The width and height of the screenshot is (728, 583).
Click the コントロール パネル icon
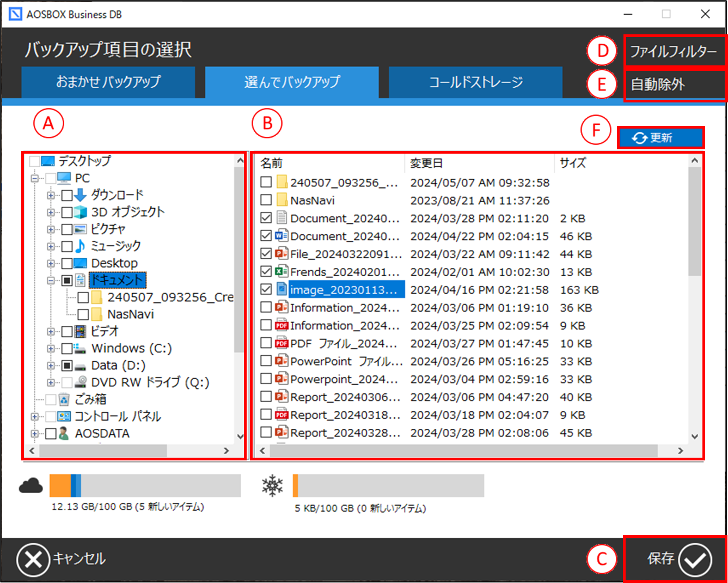[64, 417]
